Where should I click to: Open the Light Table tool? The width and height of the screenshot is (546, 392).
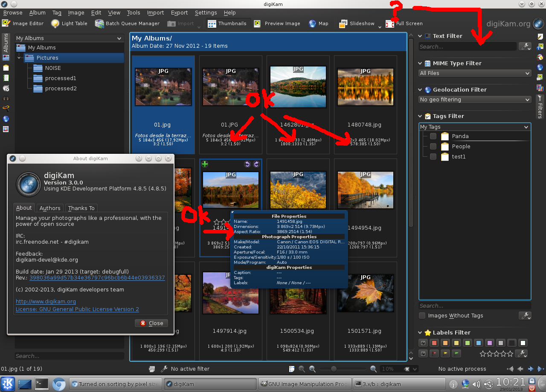[69, 23]
